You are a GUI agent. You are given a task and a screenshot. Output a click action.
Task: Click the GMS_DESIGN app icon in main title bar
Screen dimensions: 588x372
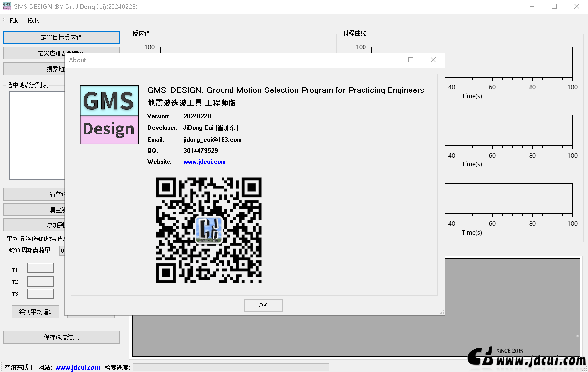coord(7,6)
